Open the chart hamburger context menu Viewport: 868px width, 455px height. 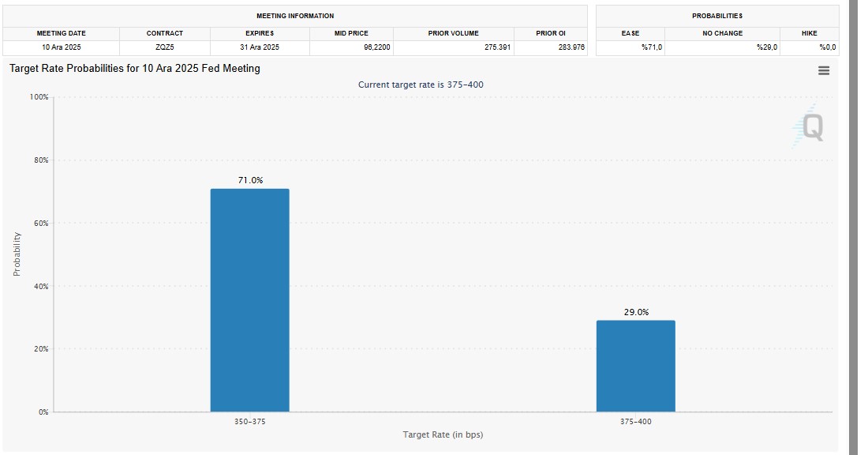click(824, 70)
